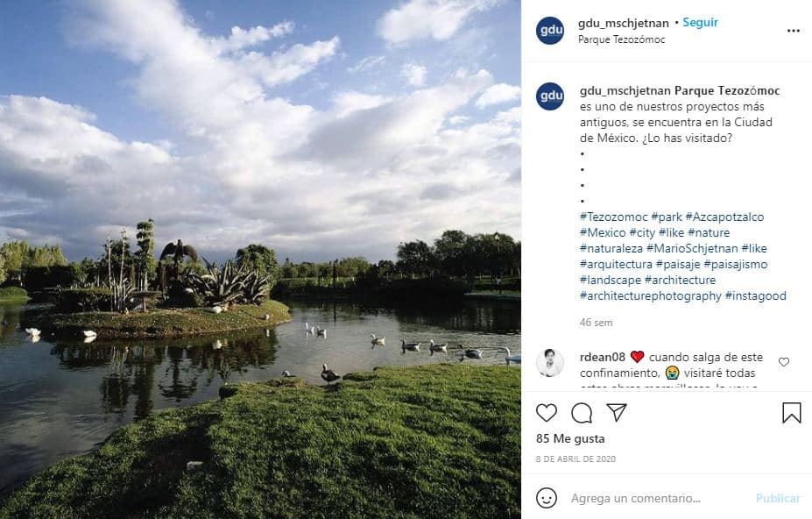The width and height of the screenshot is (812, 519).
Task: Click gdu avatar beside the caption
Action: pos(550,96)
